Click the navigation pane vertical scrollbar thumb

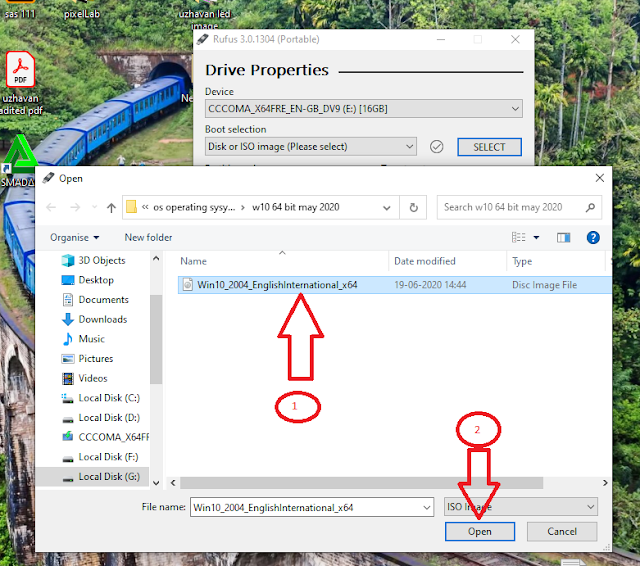pyautogui.click(x=156, y=340)
